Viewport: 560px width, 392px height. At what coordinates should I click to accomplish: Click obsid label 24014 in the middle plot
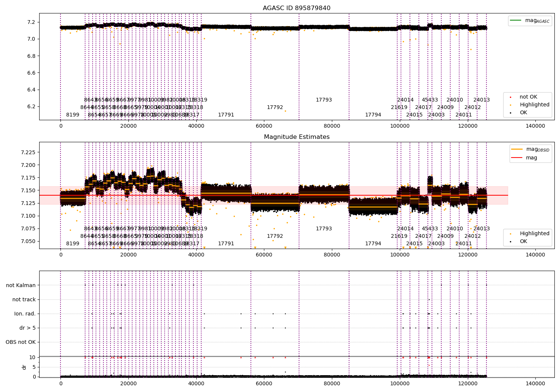(x=405, y=229)
